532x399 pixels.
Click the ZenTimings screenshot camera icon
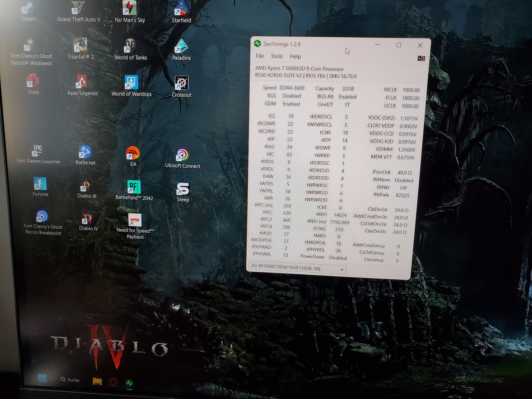[421, 58]
